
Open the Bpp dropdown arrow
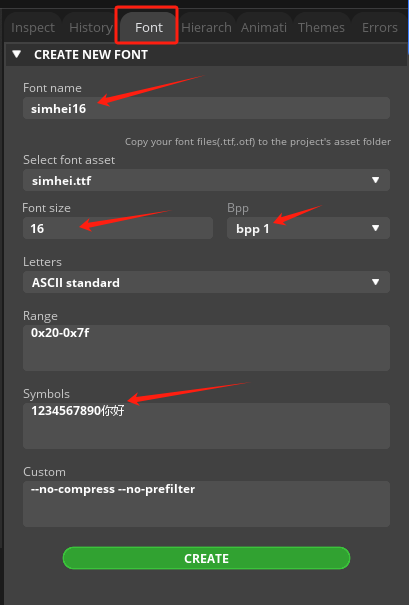pos(375,228)
